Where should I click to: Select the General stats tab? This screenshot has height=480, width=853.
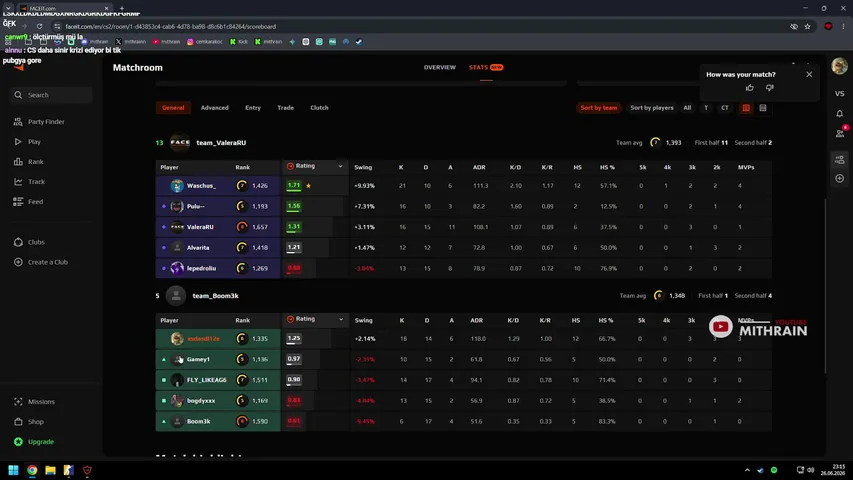(173, 108)
